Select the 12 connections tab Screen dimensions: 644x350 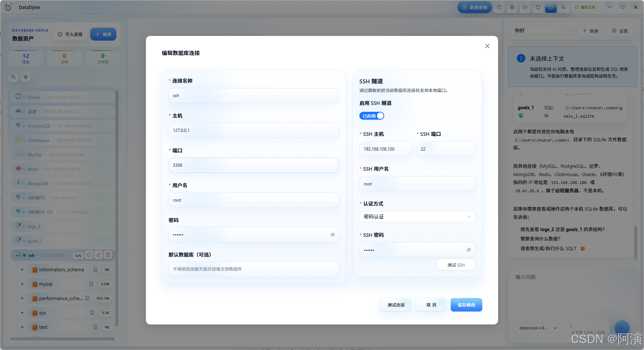click(x=26, y=58)
